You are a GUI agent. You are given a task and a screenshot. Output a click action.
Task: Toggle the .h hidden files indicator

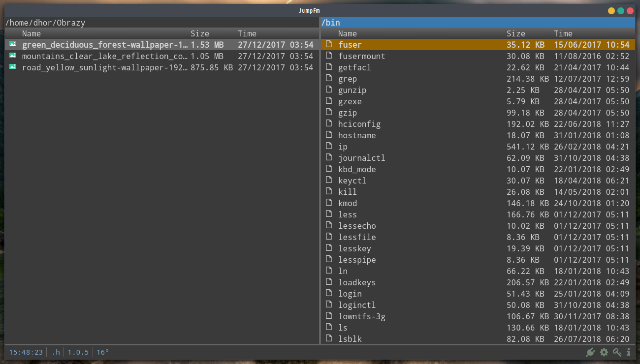coord(56,352)
